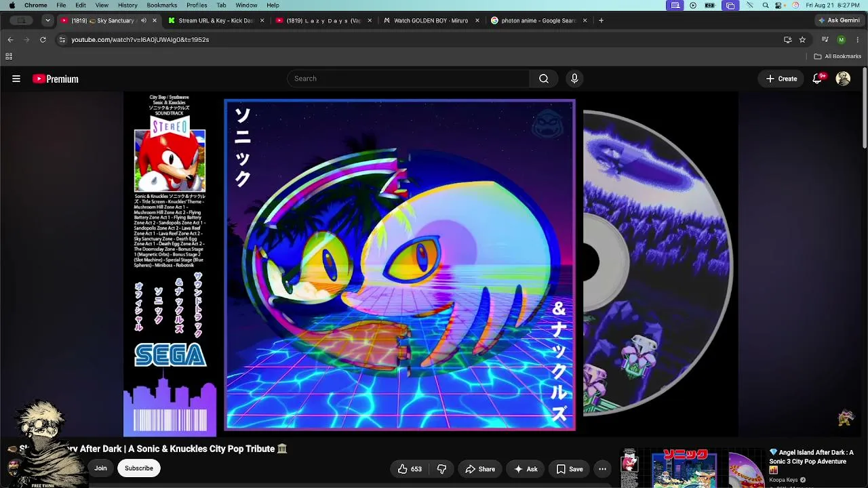View site information icon in address bar
Viewport: 868px width, 488px height.
62,39
